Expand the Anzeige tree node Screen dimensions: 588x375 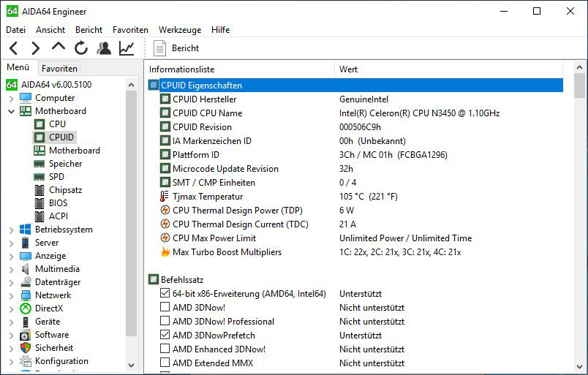click(x=11, y=256)
